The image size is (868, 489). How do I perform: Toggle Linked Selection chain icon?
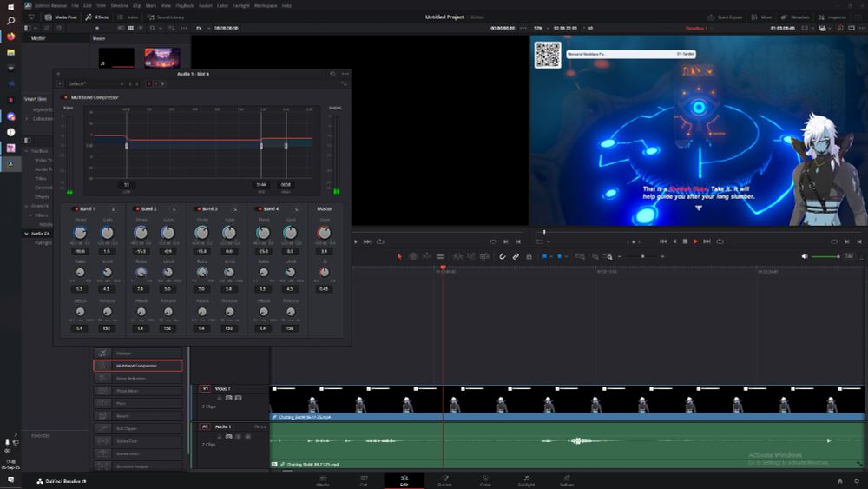[x=516, y=256]
